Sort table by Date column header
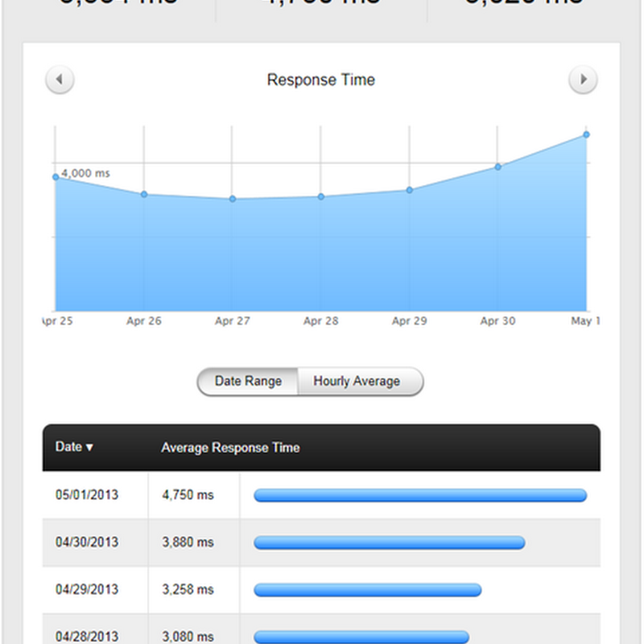 coord(74,447)
